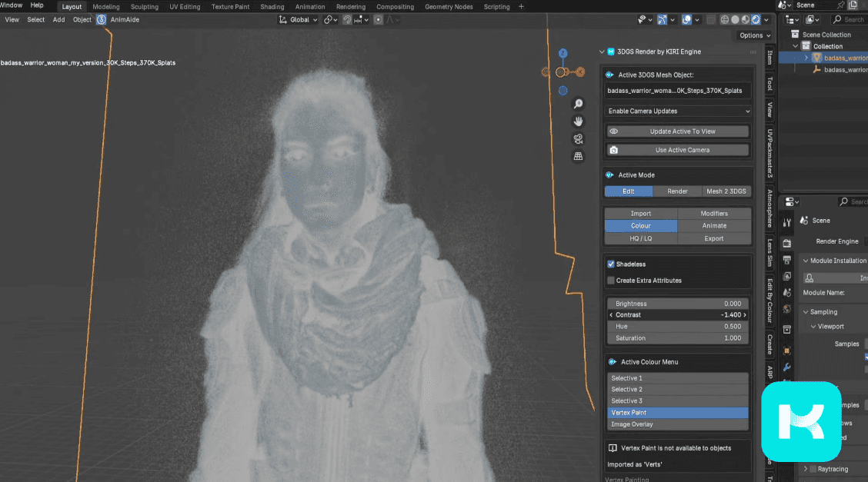Select rendered viewport shading mode
868x482 pixels.
[x=756, y=20]
